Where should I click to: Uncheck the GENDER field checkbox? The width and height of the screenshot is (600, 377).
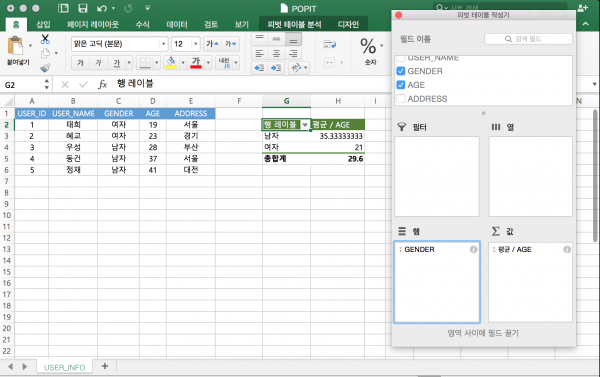click(401, 71)
